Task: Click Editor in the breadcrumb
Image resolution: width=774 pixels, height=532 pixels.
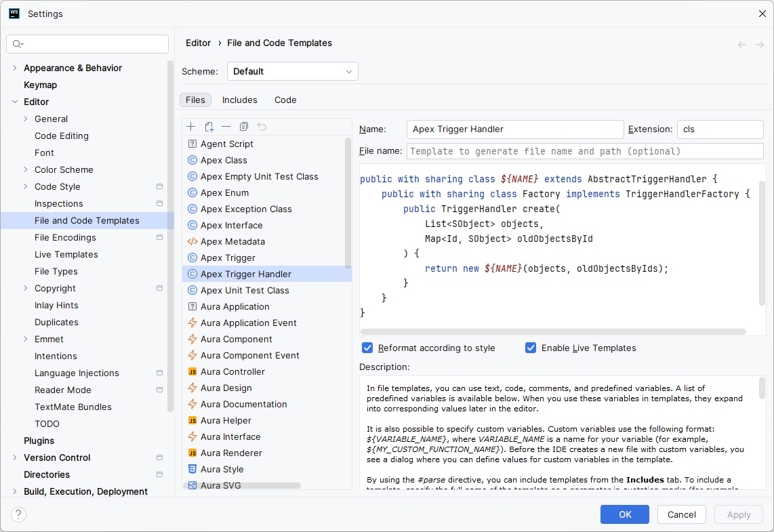Action: point(198,43)
